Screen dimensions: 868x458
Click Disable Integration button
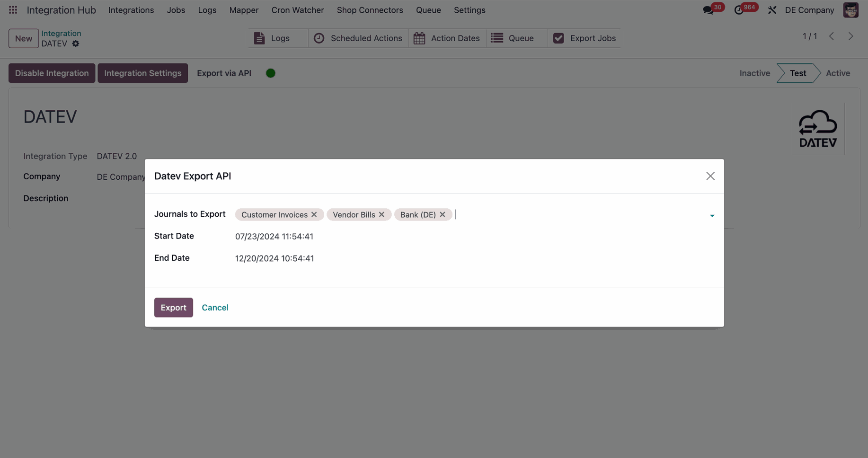[52, 73]
